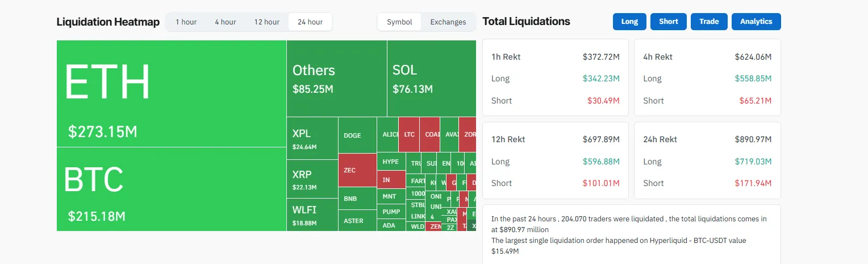Select the BTC $215.18M tile
The width and height of the screenshot is (868, 264).
click(171, 189)
